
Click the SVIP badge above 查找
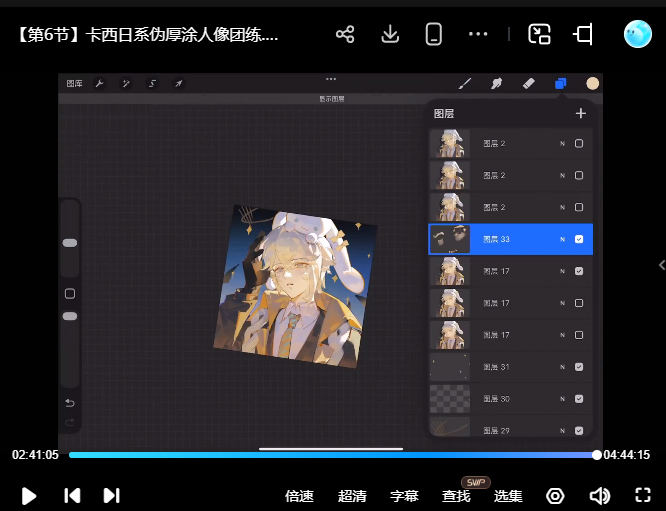pos(476,482)
